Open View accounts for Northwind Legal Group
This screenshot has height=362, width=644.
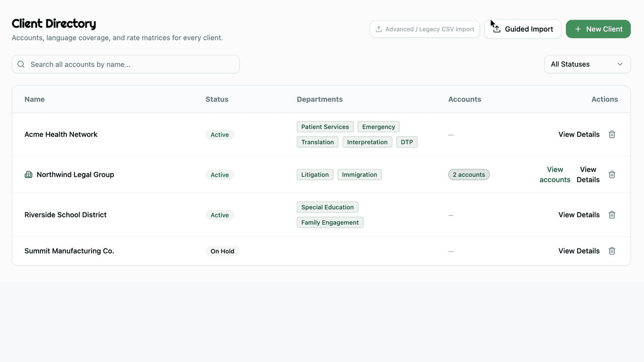pos(555,174)
